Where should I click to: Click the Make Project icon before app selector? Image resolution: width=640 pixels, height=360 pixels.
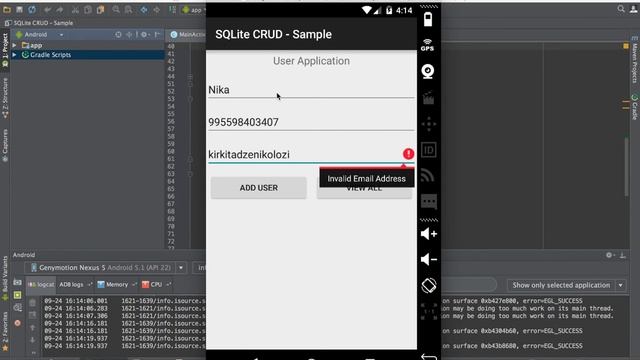[172, 10]
